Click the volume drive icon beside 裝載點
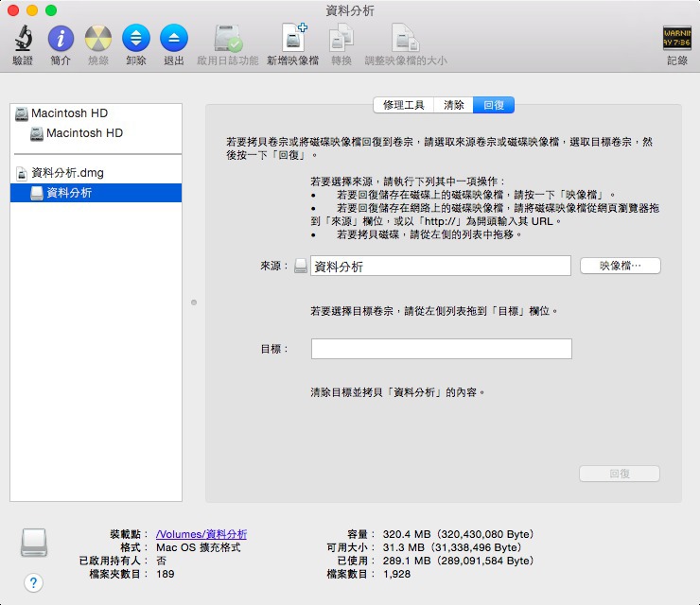This screenshot has width=700, height=605. 34,543
